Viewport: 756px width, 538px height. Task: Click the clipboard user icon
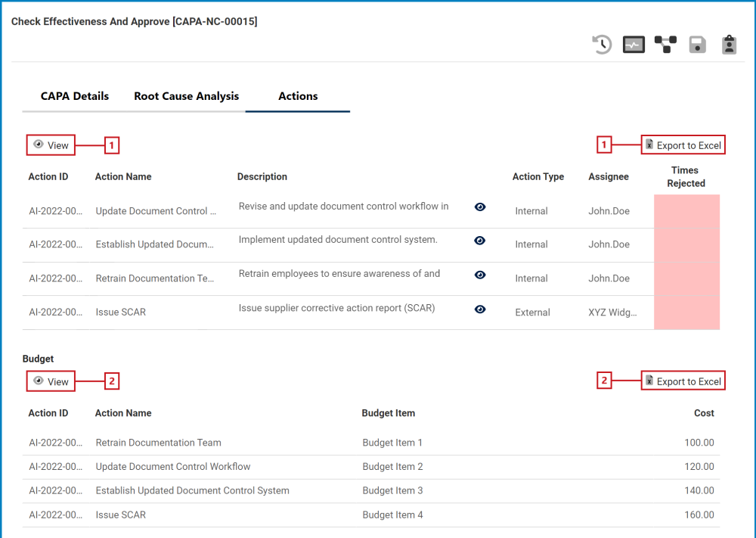[x=729, y=45]
